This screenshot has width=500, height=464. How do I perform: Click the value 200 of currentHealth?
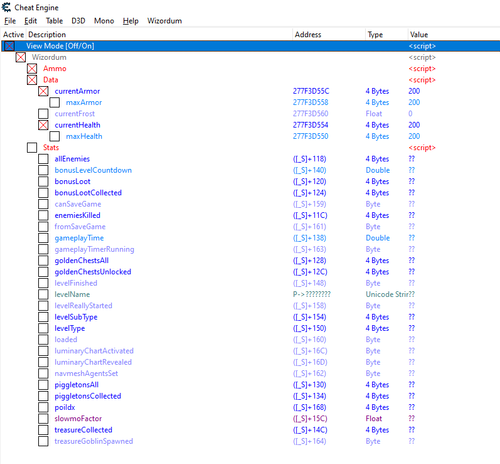(x=414, y=125)
